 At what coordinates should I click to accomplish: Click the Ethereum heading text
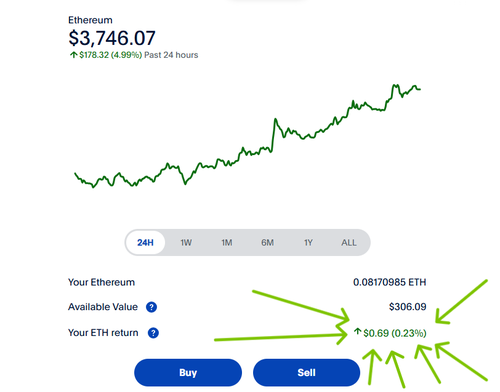[x=90, y=20]
